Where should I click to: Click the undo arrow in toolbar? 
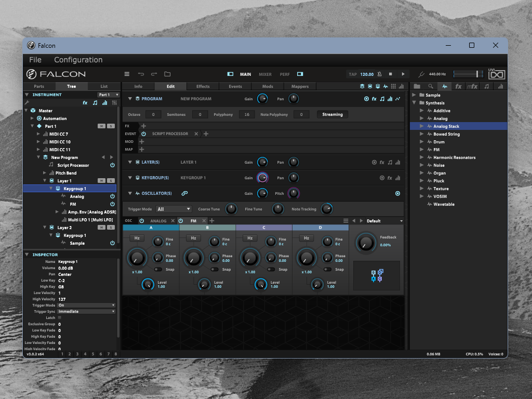point(141,74)
